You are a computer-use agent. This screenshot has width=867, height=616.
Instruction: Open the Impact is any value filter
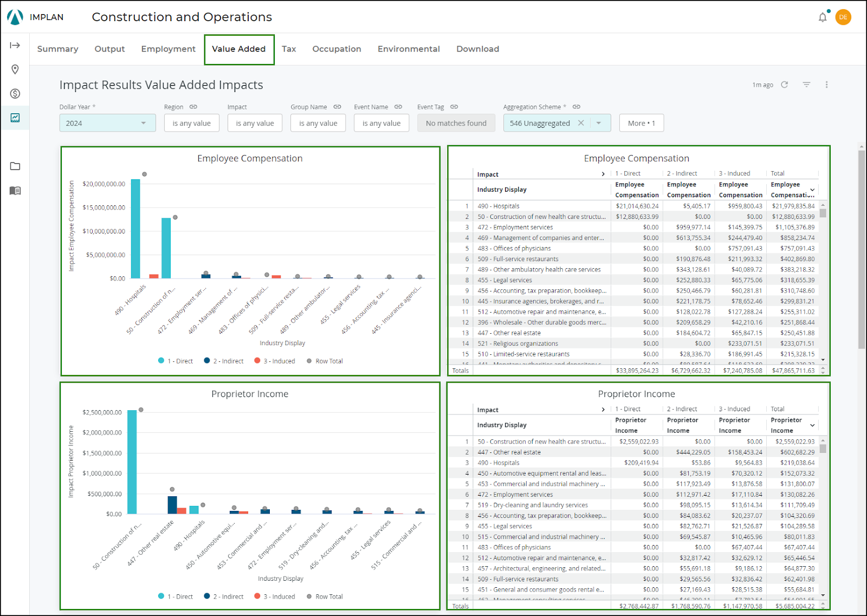255,123
